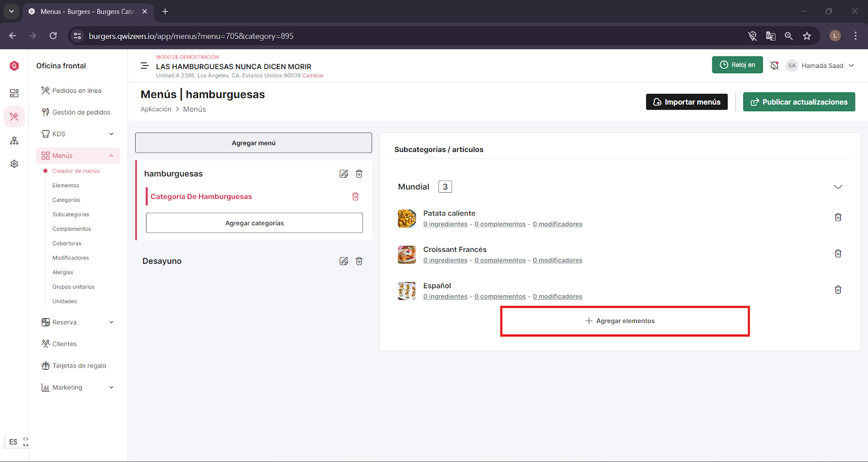Click the translate page icon

[770, 36]
